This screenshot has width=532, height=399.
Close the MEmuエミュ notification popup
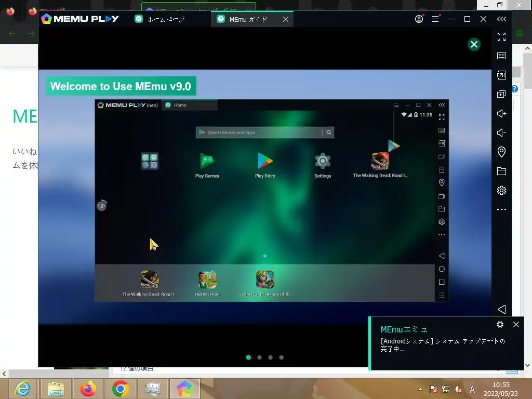pos(516,325)
